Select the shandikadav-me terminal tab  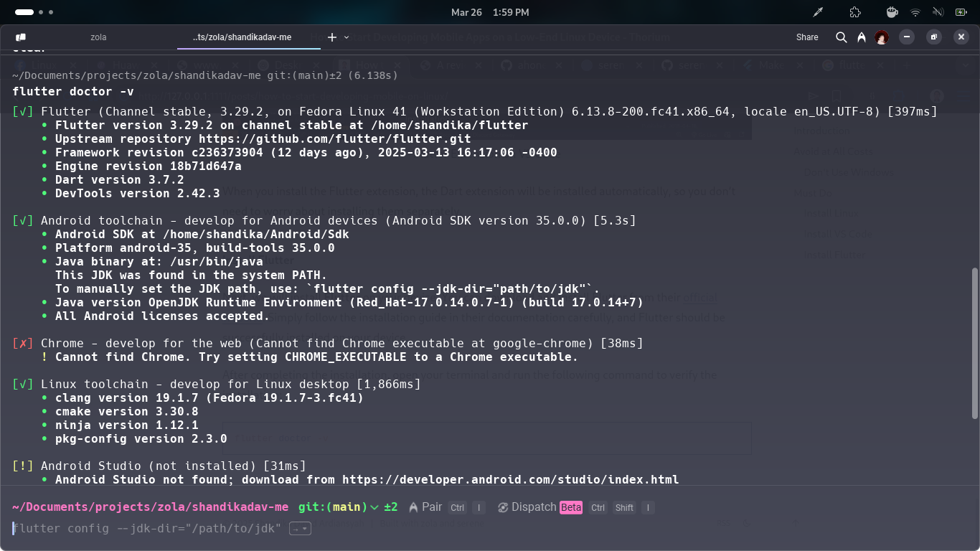pyautogui.click(x=242, y=37)
